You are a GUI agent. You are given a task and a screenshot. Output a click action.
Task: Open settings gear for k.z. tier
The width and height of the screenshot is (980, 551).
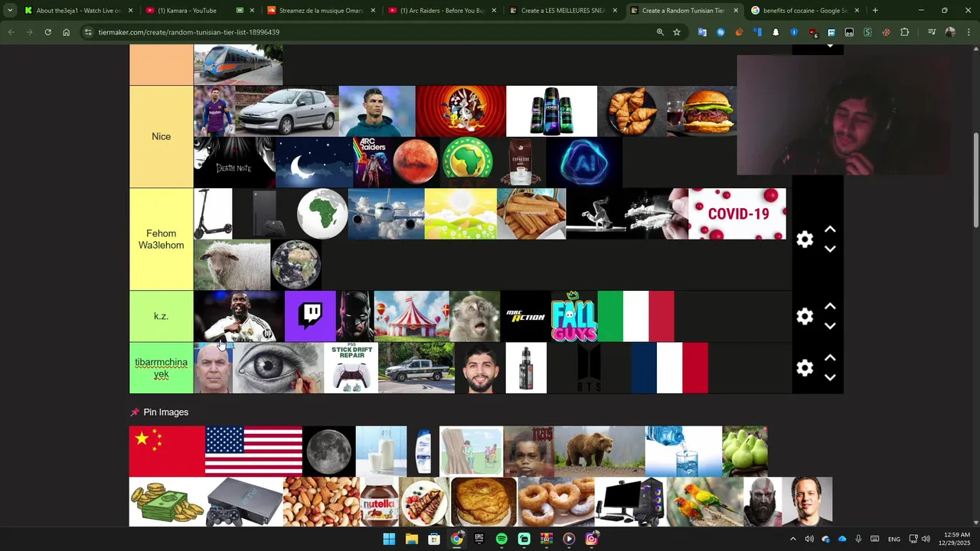(x=805, y=316)
